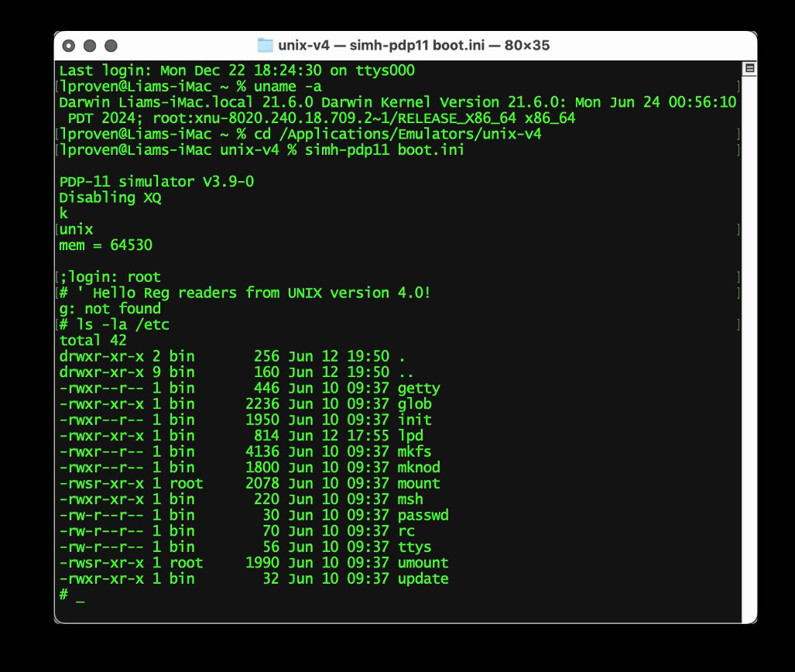Screen dimensions: 795x672
Task: Click the 'passwd' file entry
Action: coord(423,515)
